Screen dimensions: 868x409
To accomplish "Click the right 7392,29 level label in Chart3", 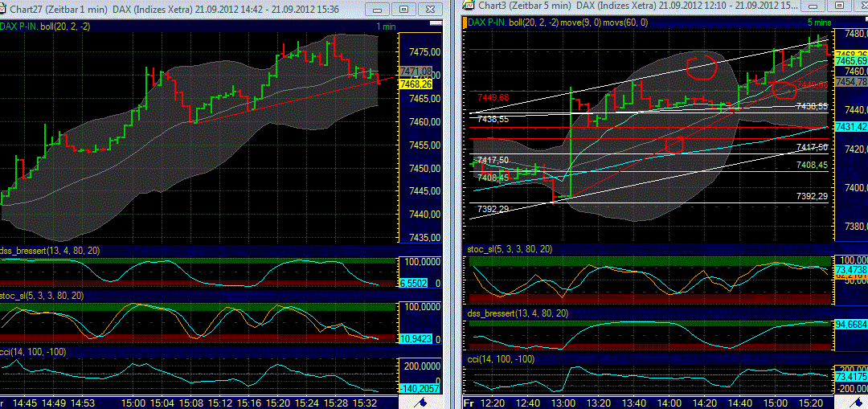I will coord(812,196).
